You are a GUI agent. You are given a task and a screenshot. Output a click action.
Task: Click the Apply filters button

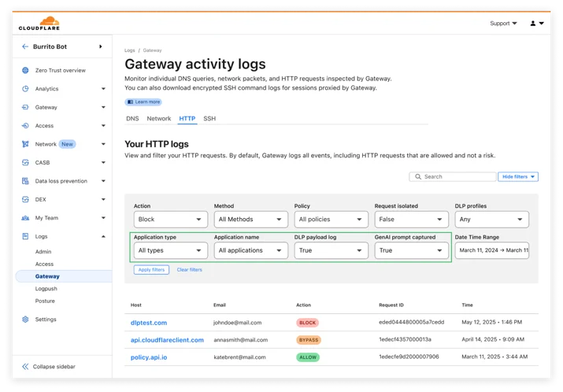[x=151, y=269]
